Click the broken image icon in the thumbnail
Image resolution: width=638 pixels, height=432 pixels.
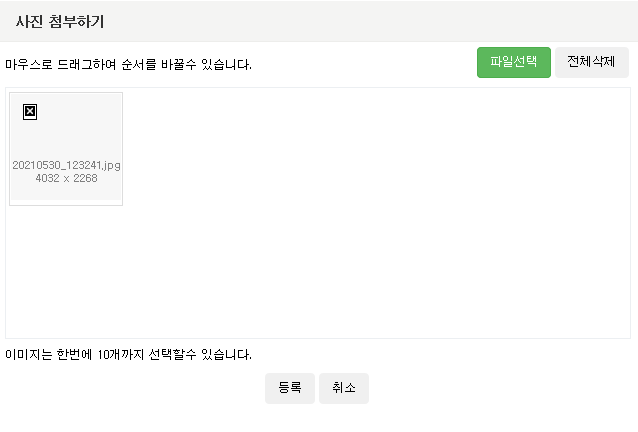(30, 112)
